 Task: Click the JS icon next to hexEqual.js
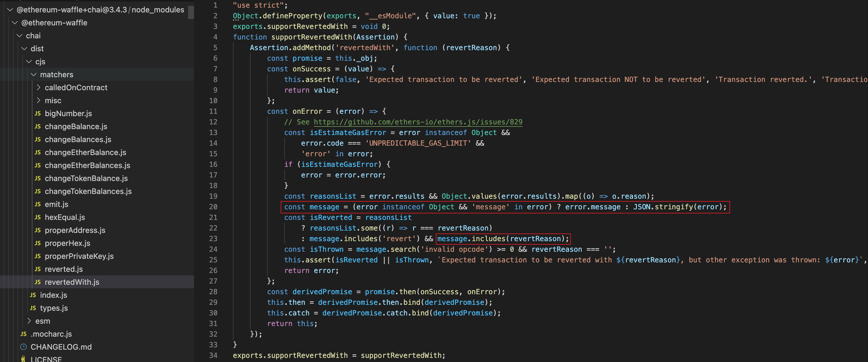point(37,217)
